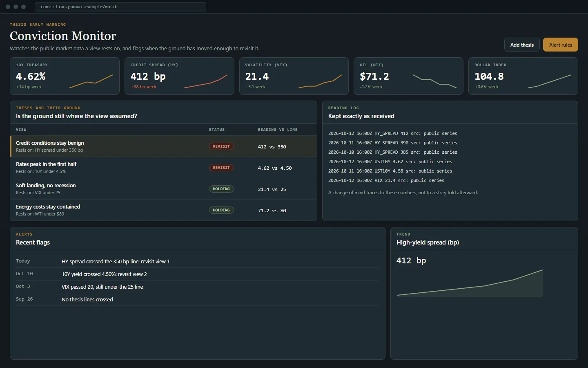Open the 'HY spread crossed the 350 bp line' alert
This screenshot has height=368, width=588.
point(197,261)
